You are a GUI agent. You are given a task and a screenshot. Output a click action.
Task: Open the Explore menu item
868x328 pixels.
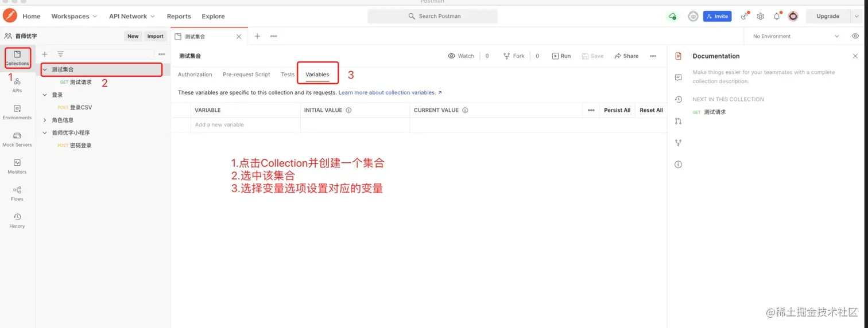pos(213,16)
